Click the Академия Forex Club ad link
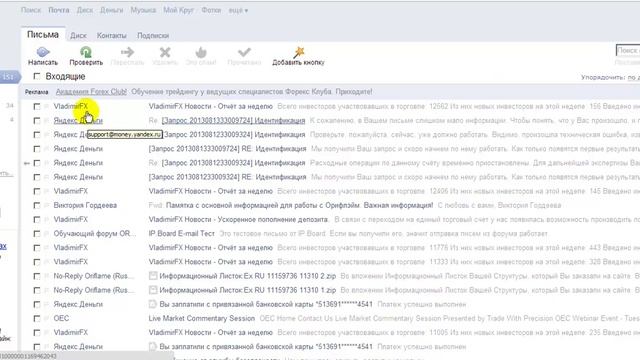 point(91,92)
